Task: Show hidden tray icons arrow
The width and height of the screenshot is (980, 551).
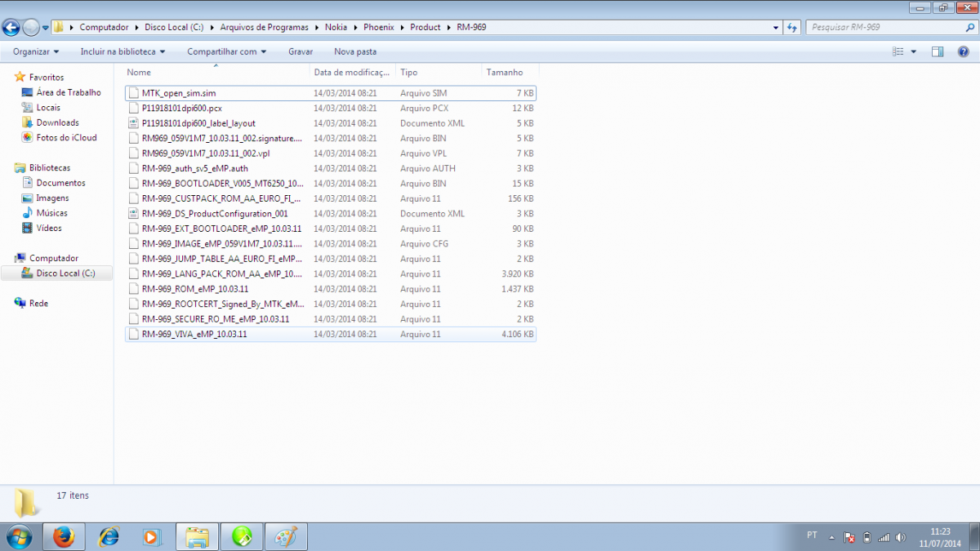Action: coord(831,538)
